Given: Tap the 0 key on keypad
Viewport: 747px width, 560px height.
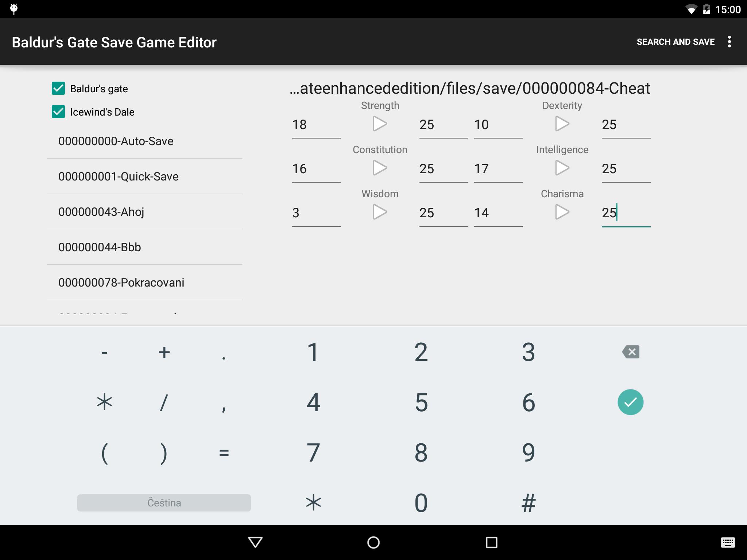Looking at the screenshot, I should 421,503.
